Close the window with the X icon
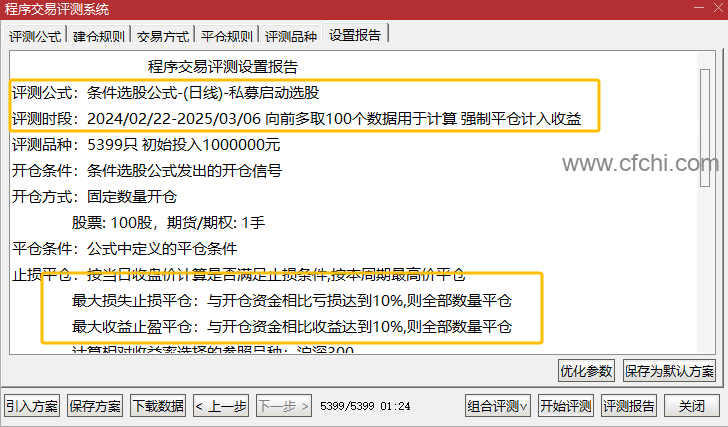This screenshot has width=728, height=427. [x=718, y=8]
